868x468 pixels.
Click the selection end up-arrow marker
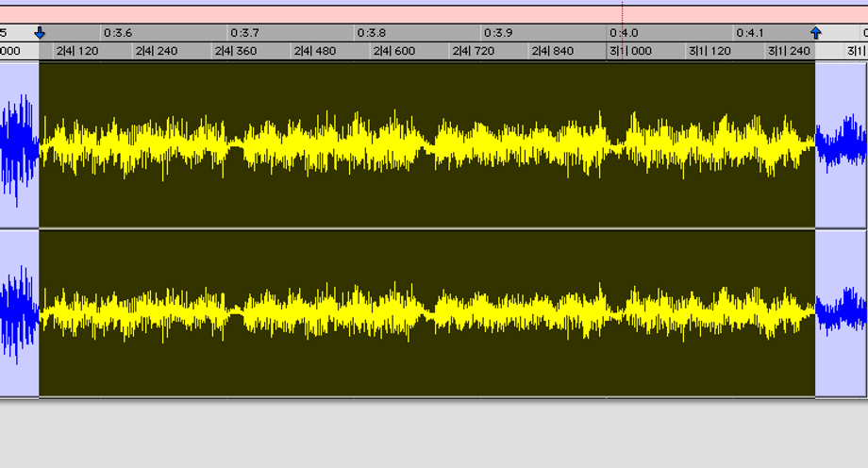pos(816,33)
